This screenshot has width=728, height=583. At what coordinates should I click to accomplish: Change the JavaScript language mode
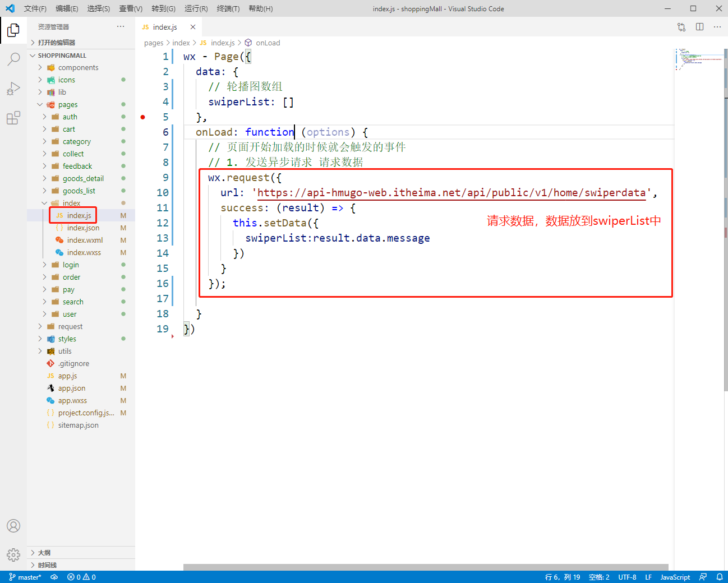coord(675,577)
